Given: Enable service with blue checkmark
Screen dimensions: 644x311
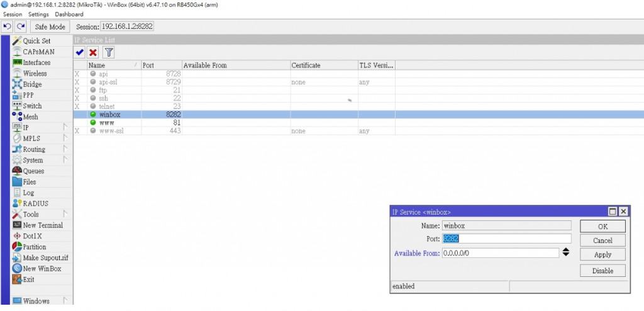Looking at the screenshot, I should pos(80,52).
